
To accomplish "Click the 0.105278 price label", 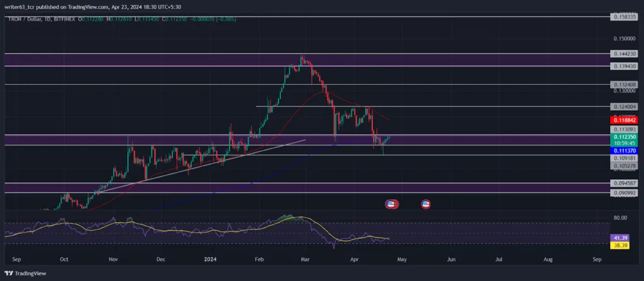I will [x=625, y=165].
